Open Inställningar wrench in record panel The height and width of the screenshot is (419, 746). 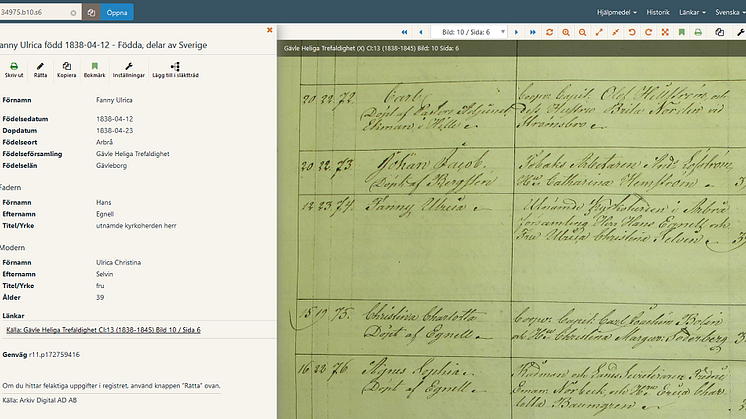click(x=128, y=69)
